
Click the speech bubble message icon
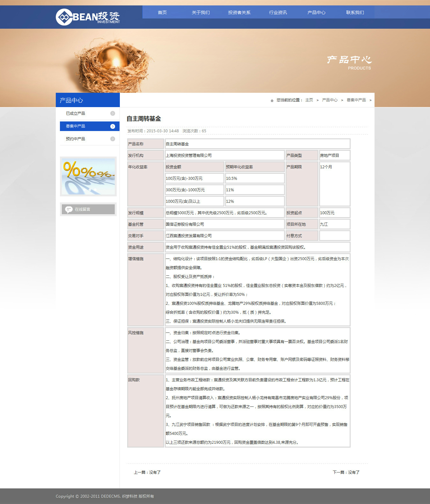tap(69, 209)
